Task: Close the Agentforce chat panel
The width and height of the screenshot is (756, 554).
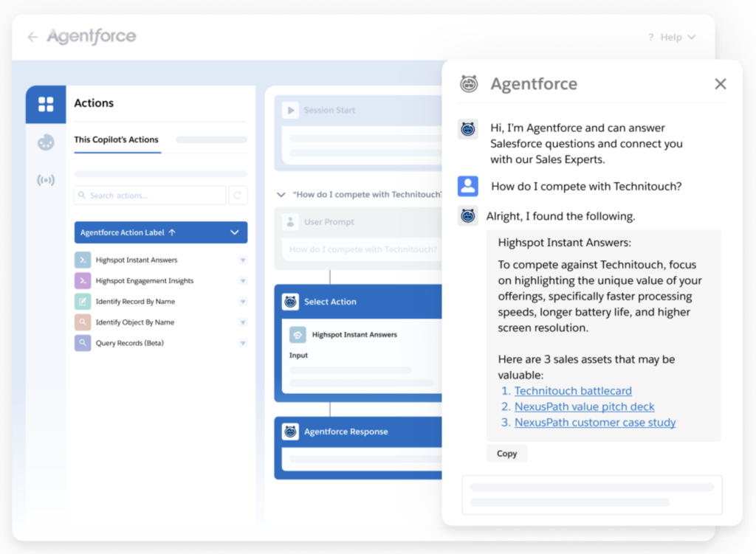Action: tap(721, 84)
